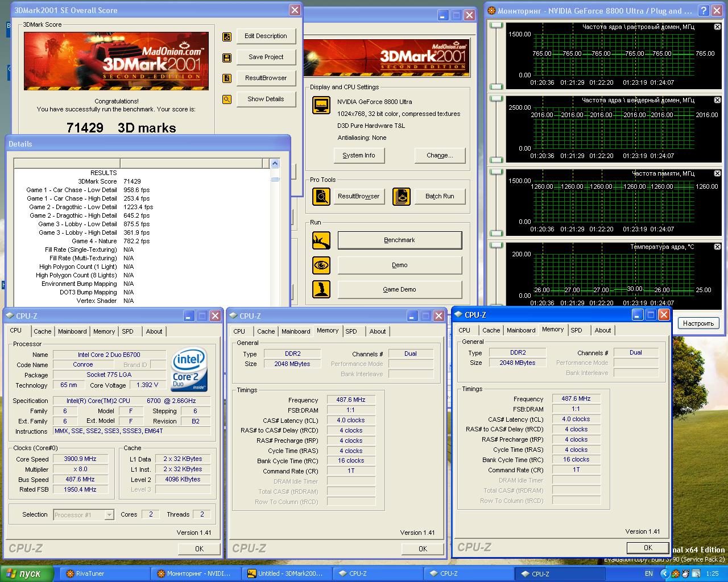Viewport: 728px width, 582px height.
Task: Click Change... to alter display settings
Action: [440, 155]
